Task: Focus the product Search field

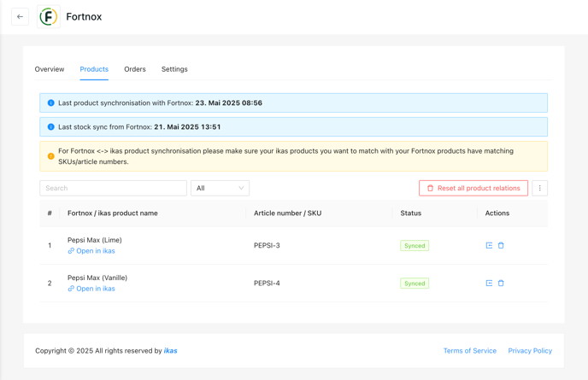Action: 113,188
